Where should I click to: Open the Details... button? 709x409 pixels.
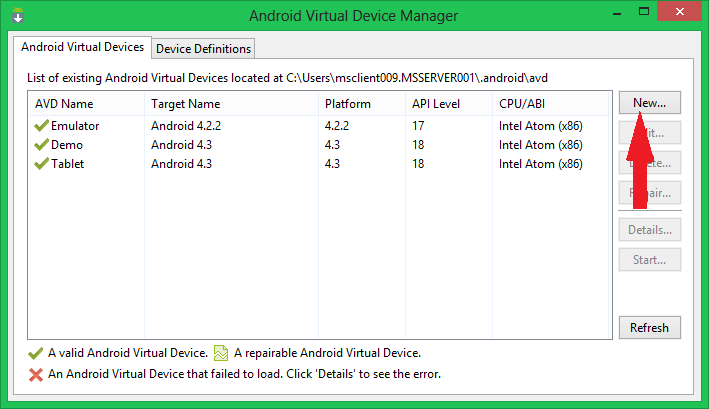tap(649, 229)
